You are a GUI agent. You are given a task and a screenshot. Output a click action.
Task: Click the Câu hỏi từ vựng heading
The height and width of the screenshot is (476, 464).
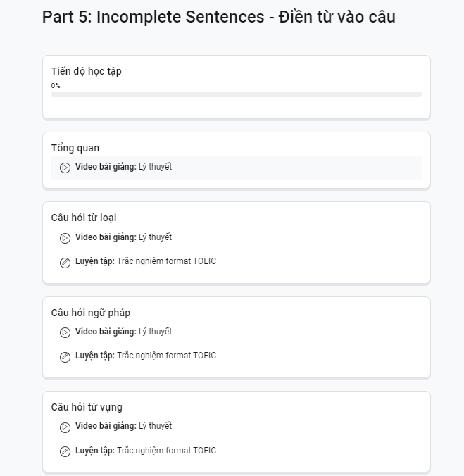(87, 407)
